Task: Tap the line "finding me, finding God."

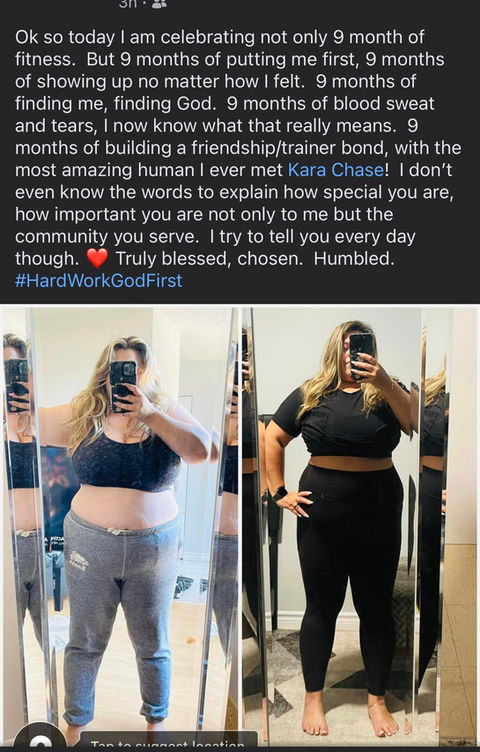Action: (x=116, y=104)
